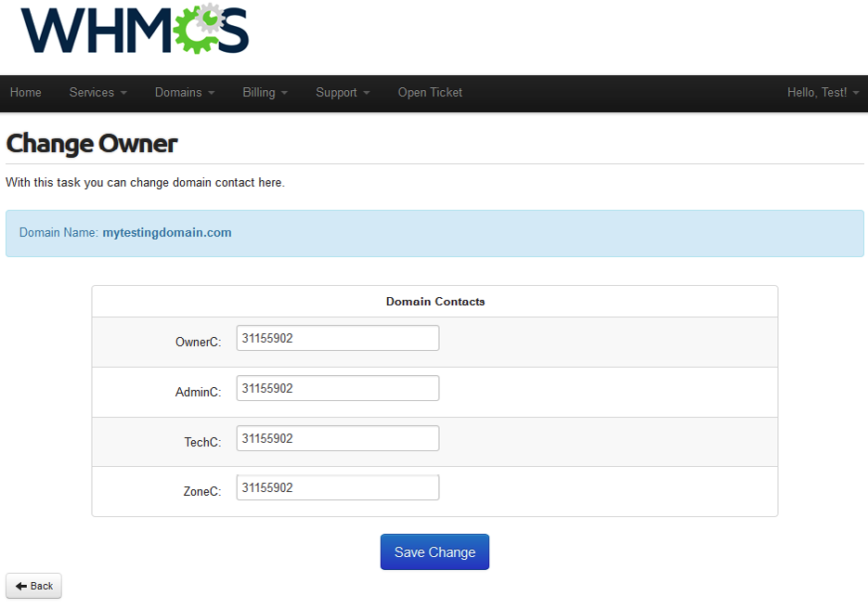The height and width of the screenshot is (609, 868).
Task: Click the AdminC: label
Action: [198, 392]
